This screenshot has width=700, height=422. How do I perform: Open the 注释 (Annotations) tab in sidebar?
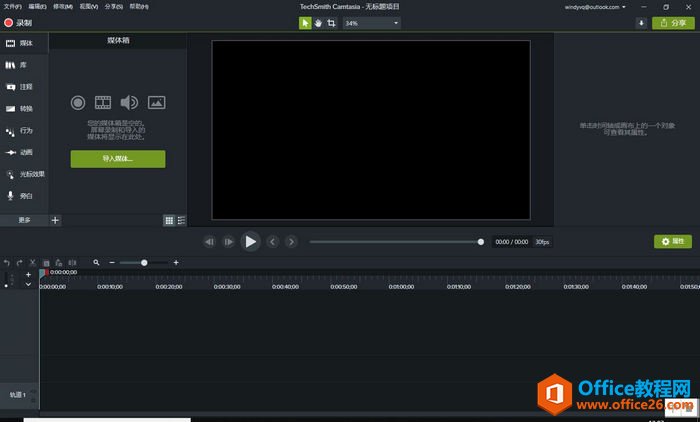24,87
